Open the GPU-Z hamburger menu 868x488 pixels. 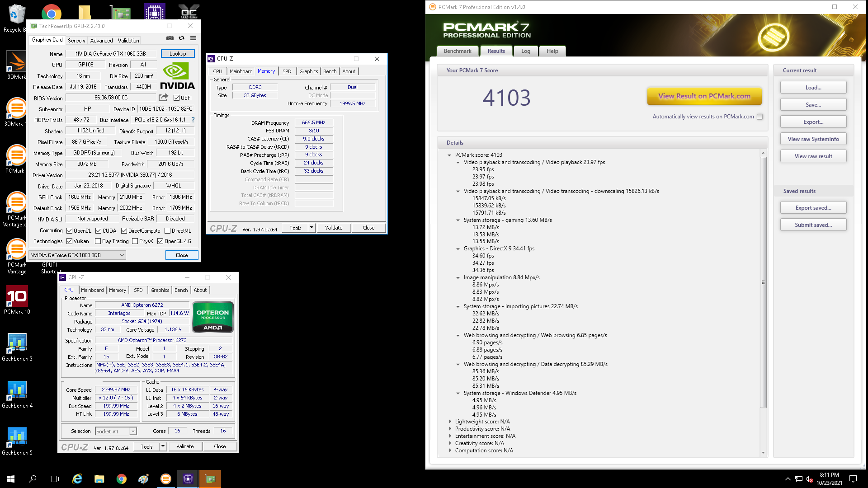click(x=193, y=38)
